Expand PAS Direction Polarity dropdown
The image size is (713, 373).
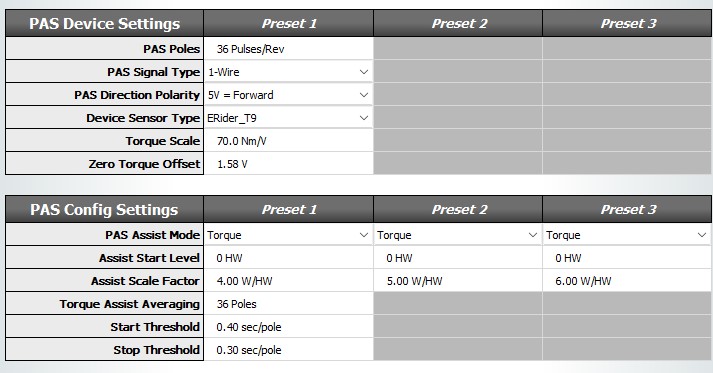click(x=288, y=95)
